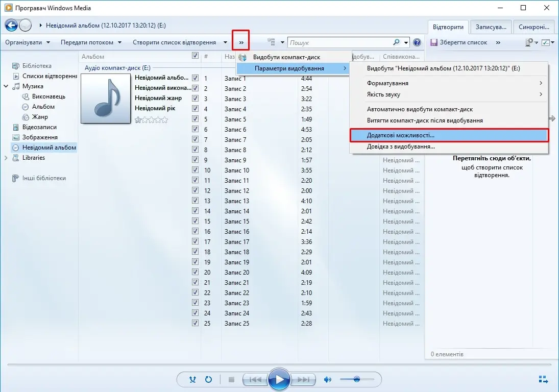Click the album star rating
This screenshot has width=559, height=392.
coord(151,120)
